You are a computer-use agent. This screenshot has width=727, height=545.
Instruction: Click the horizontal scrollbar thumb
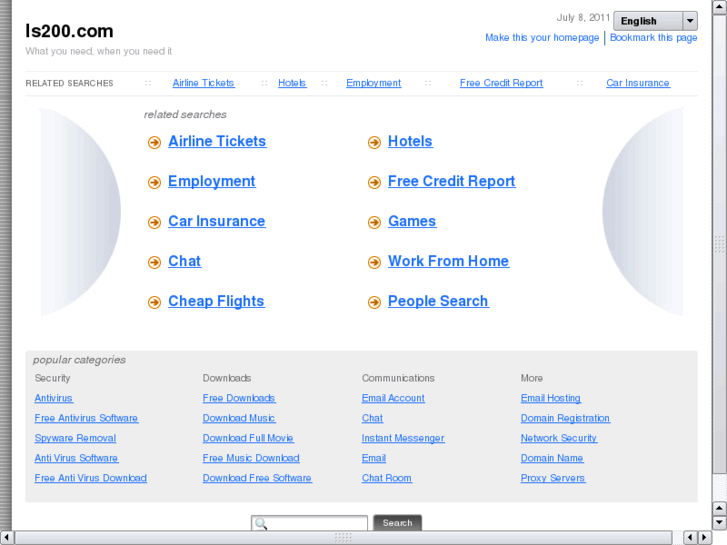344,537
